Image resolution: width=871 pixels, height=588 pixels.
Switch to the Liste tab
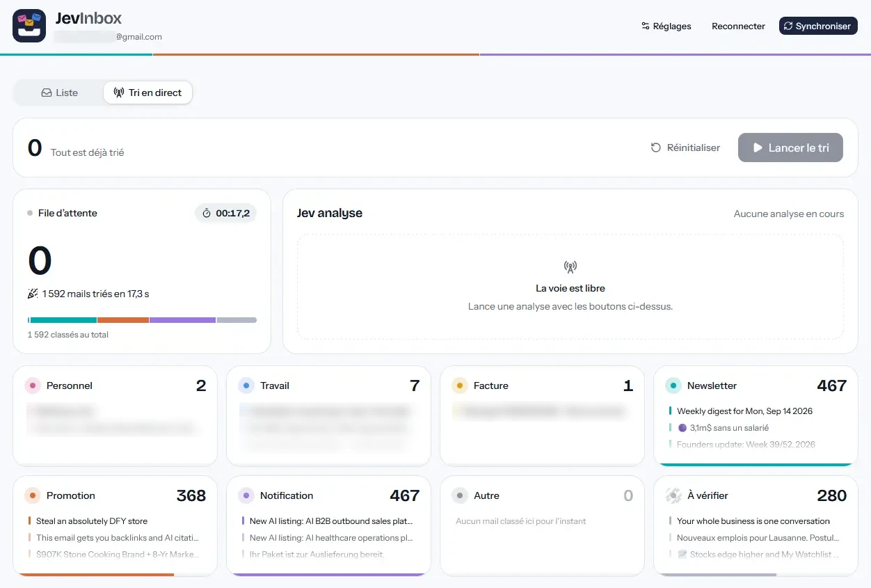tap(59, 93)
